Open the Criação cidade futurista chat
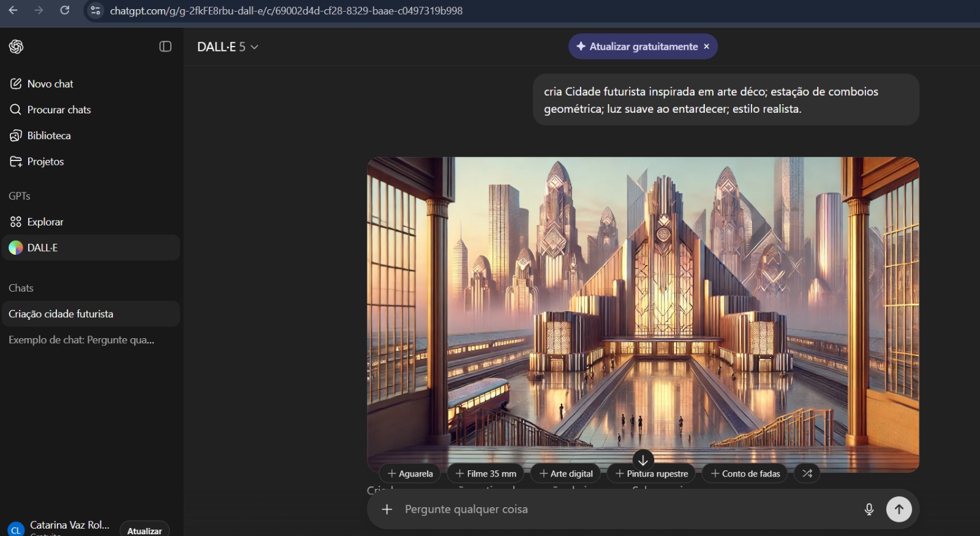The width and height of the screenshot is (980, 536). point(61,314)
